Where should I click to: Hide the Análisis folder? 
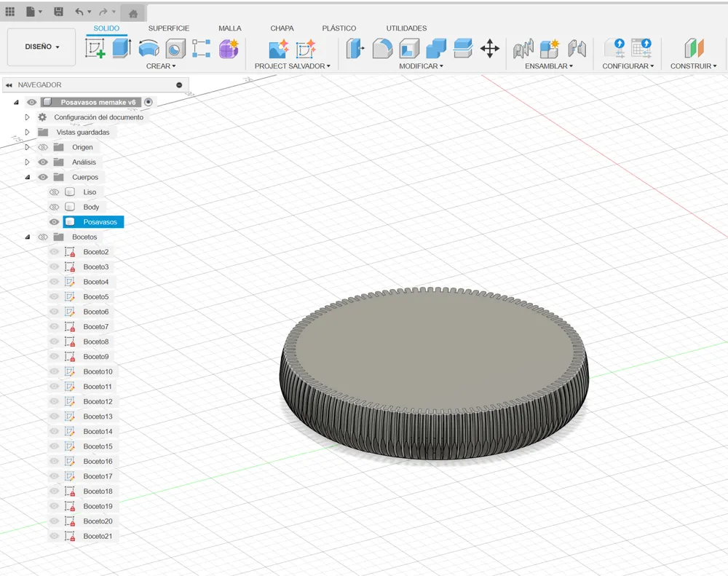coord(43,162)
